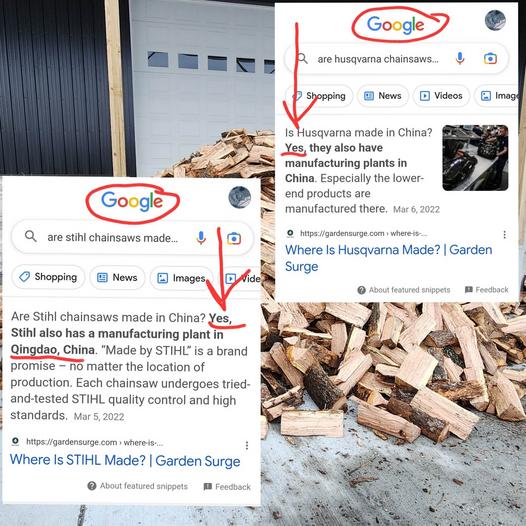Click magnifier icon in Stihl search bar
The image size is (526, 526).
(x=31, y=236)
